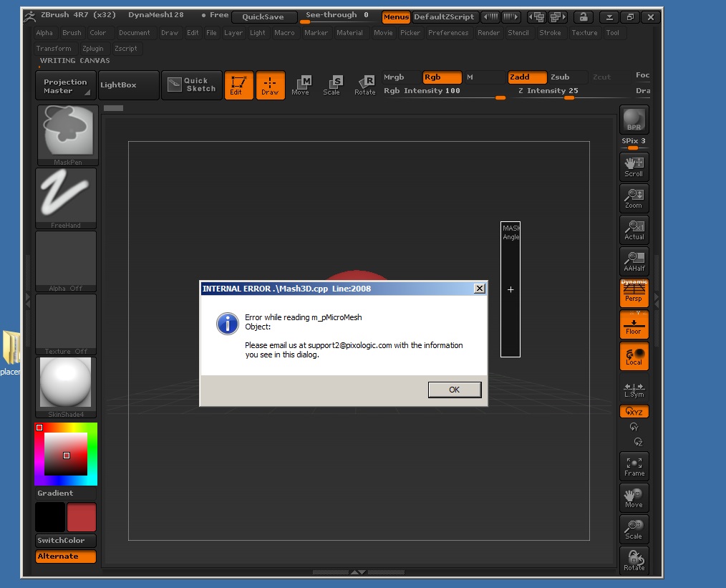Screen dimensions: 726x588
Task: Click the interface lock icon
Action: tap(584, 17)
